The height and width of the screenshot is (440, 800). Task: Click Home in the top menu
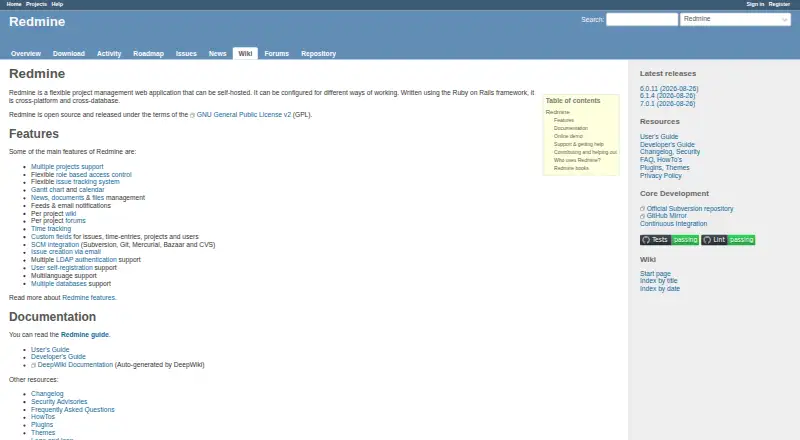[x=14, y=4]
